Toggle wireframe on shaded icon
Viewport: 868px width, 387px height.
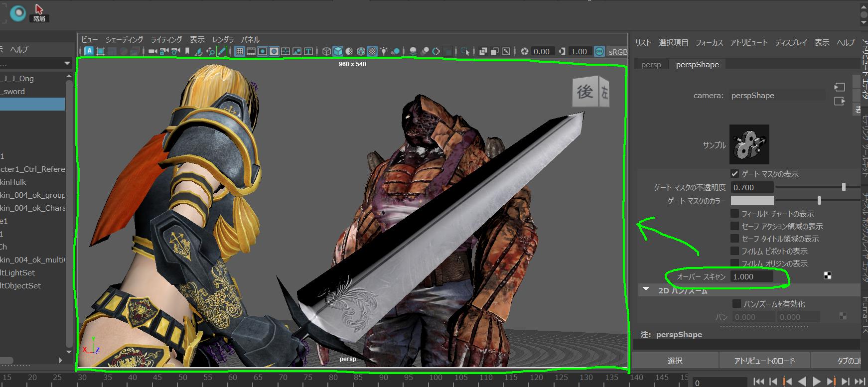pyautogui.click(x=361, y=51)
